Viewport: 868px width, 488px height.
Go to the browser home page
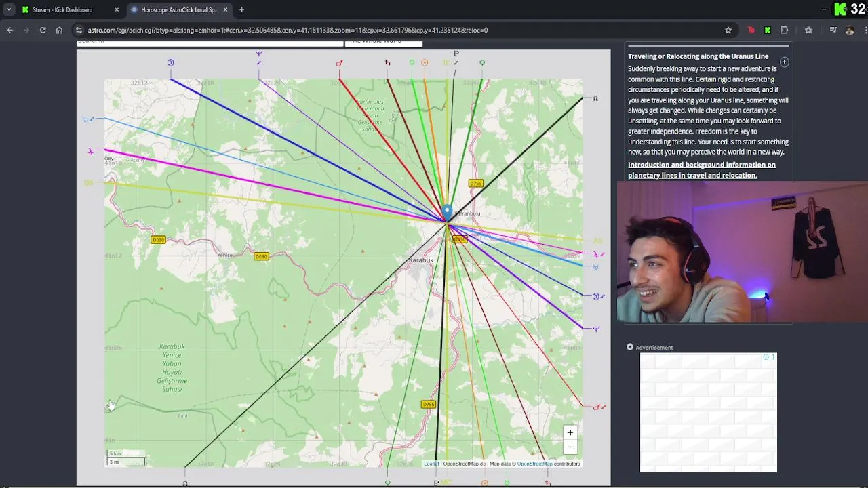click(59, 30)
